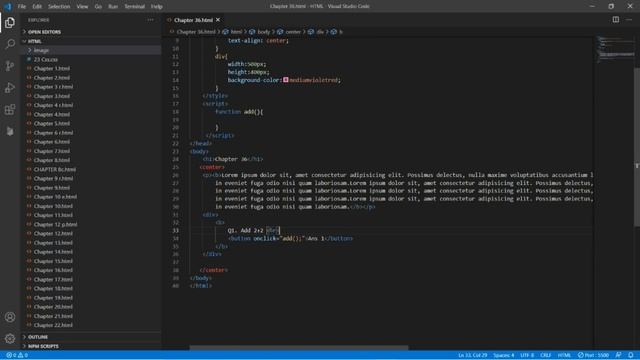
Task: Click the mediumvioletred color swatch
Action: click(286, 80)
